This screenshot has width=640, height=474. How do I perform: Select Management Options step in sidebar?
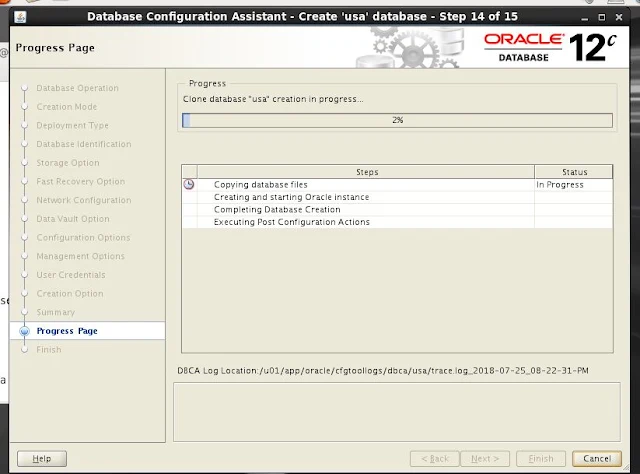click(80, 256)
